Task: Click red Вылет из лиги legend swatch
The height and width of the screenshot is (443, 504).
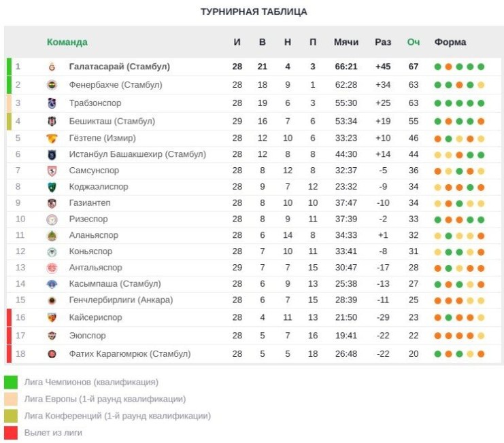Action: click(11, 433)
